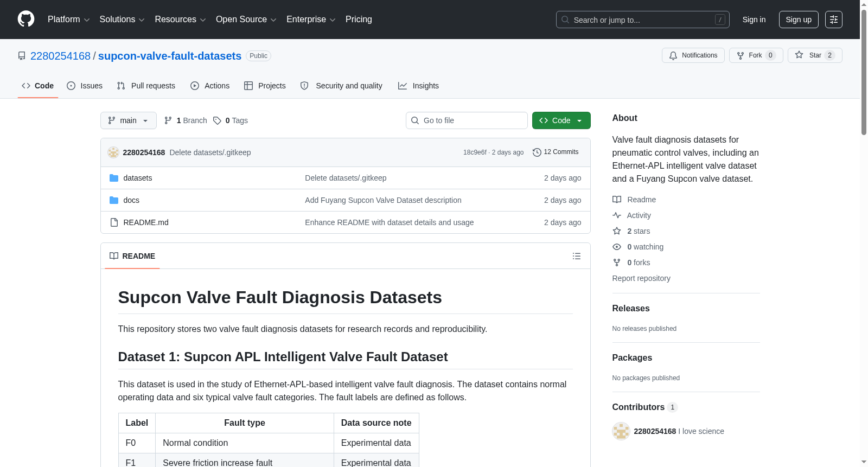
Task: Open the supcon-valve-fault-datasets repository link
Action: (x=170, y=56)
